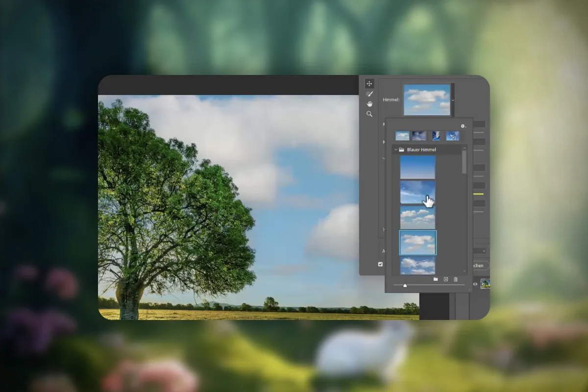Image resolution: width=588 pixels, height=392 pixels.
Task: Click the folder icon next to Blauer Himmel
Action: [x=402, y=149]
